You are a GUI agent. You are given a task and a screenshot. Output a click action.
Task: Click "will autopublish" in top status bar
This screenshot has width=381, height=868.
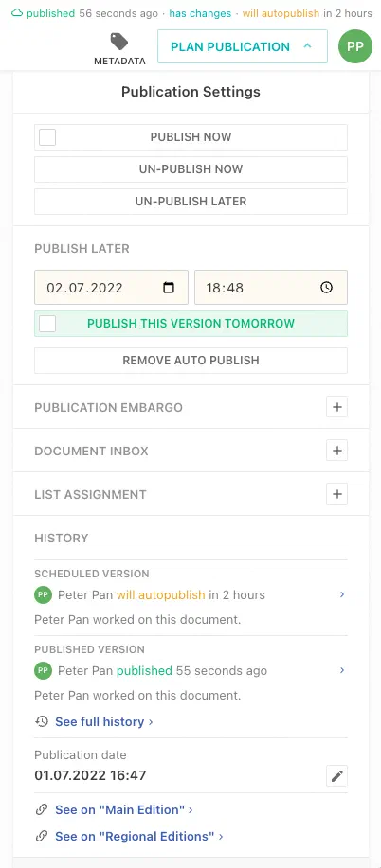[281, 13]
